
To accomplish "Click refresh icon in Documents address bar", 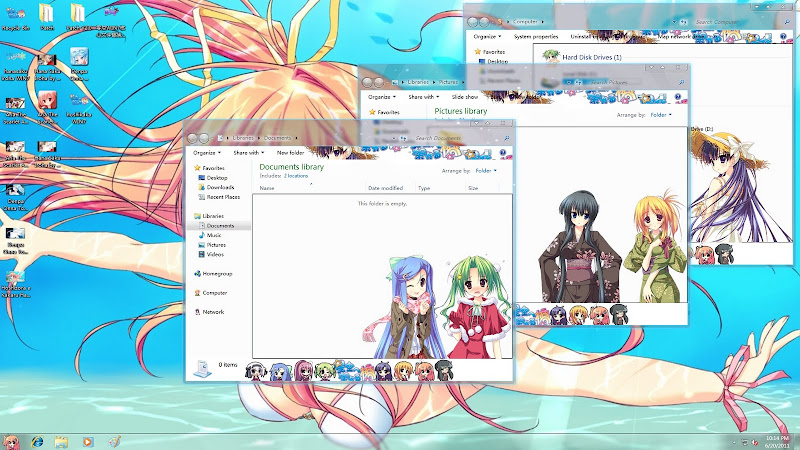I will (x=403, y=138).
